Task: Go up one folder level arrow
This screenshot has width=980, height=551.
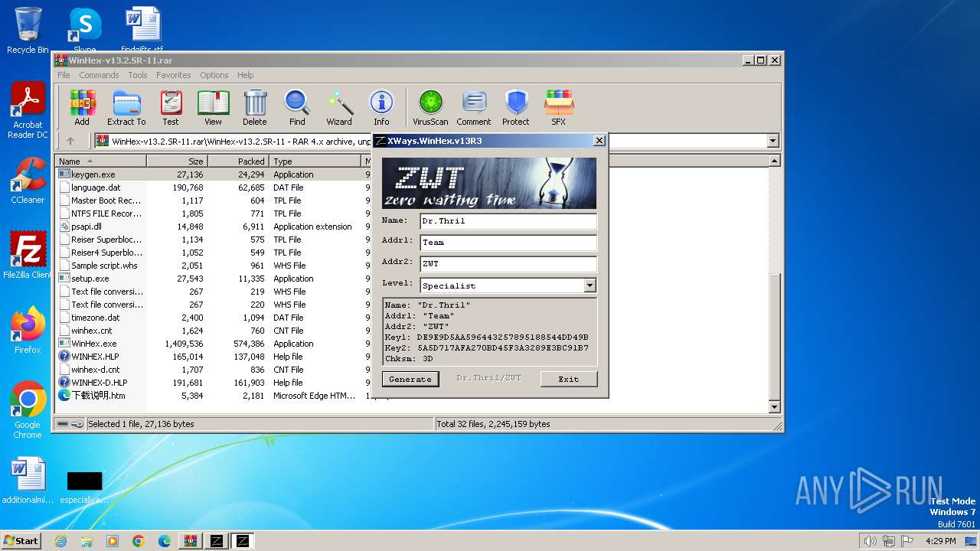Action: [x=70, y=141]
